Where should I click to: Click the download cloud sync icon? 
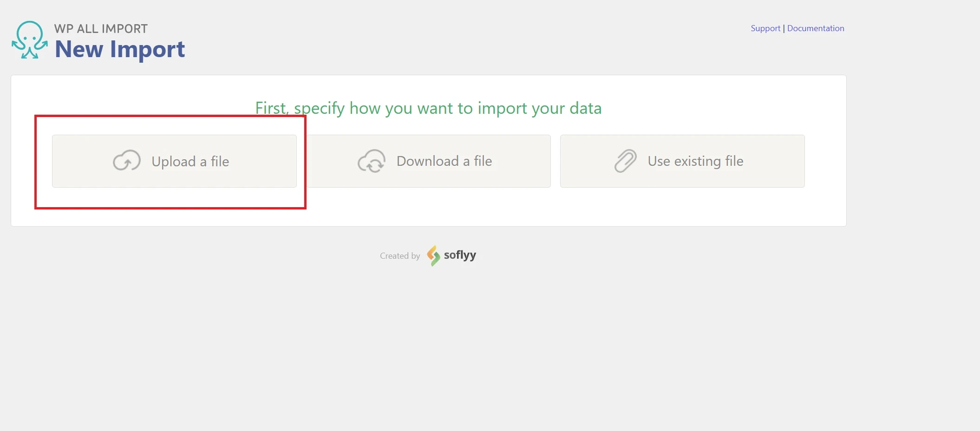[372, 161]
